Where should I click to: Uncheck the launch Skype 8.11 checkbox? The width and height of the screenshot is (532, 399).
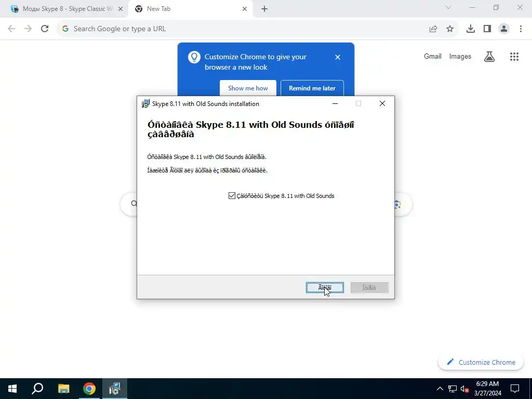tap(232, 196)
